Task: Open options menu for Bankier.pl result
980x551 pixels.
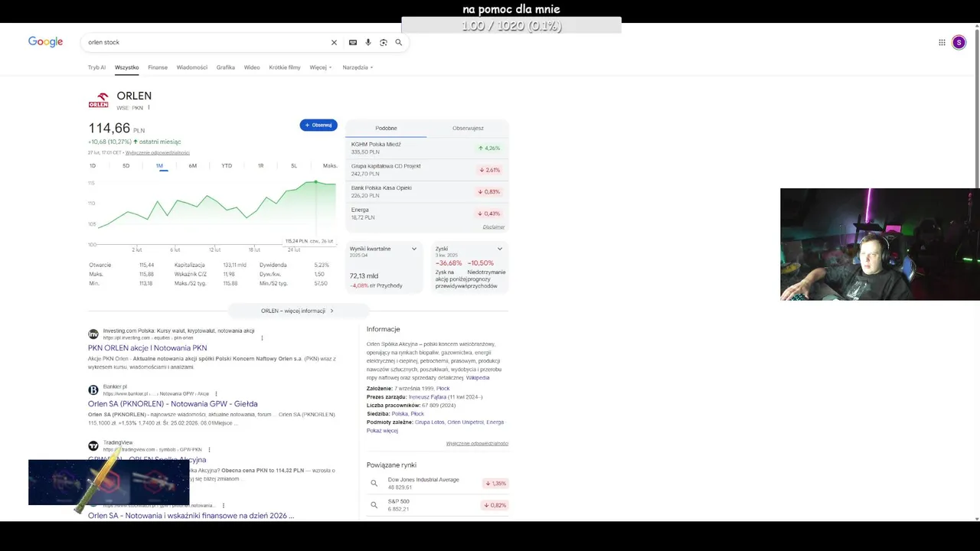Action: (216, 394)
